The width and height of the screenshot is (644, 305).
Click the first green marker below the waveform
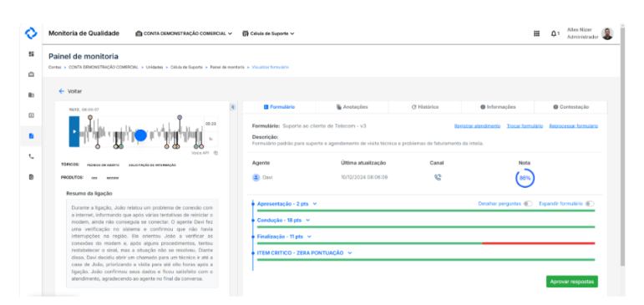pyautogui.click(x=121, y=146)
